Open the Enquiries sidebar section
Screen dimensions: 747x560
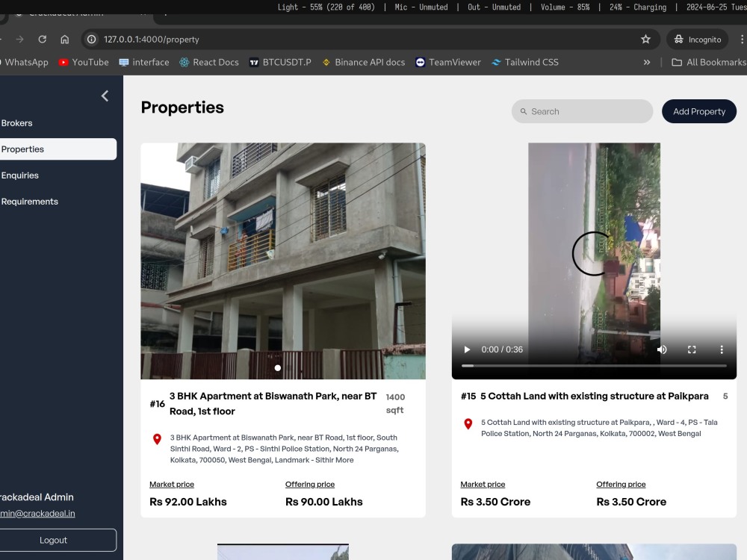coord(20,175)
